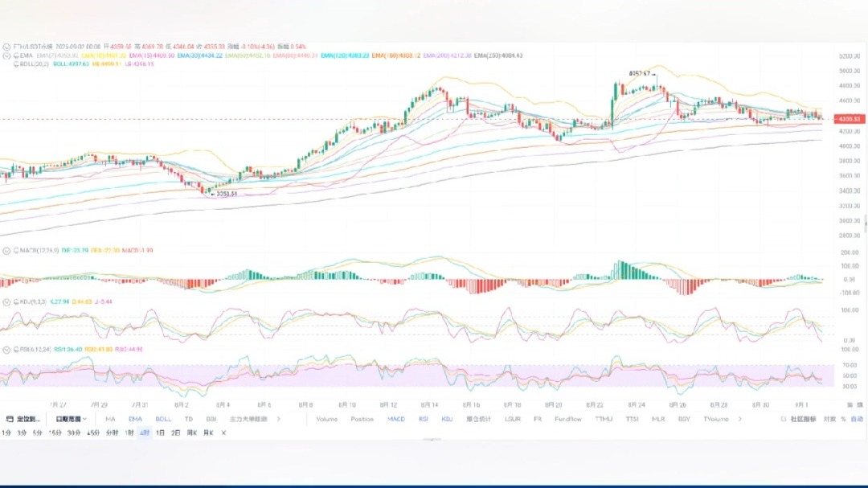Open the 日期范围 date range dropdown
The height and width of the screenshot is (488, 868).
71,419
